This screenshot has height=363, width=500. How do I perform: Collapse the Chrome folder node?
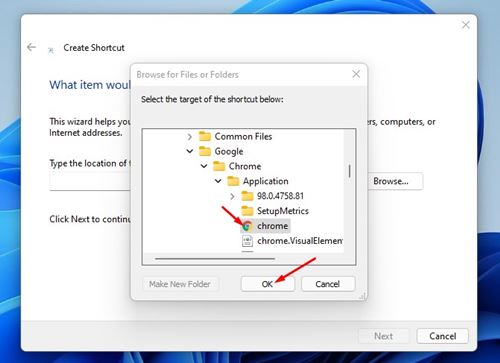click(204, 166)
